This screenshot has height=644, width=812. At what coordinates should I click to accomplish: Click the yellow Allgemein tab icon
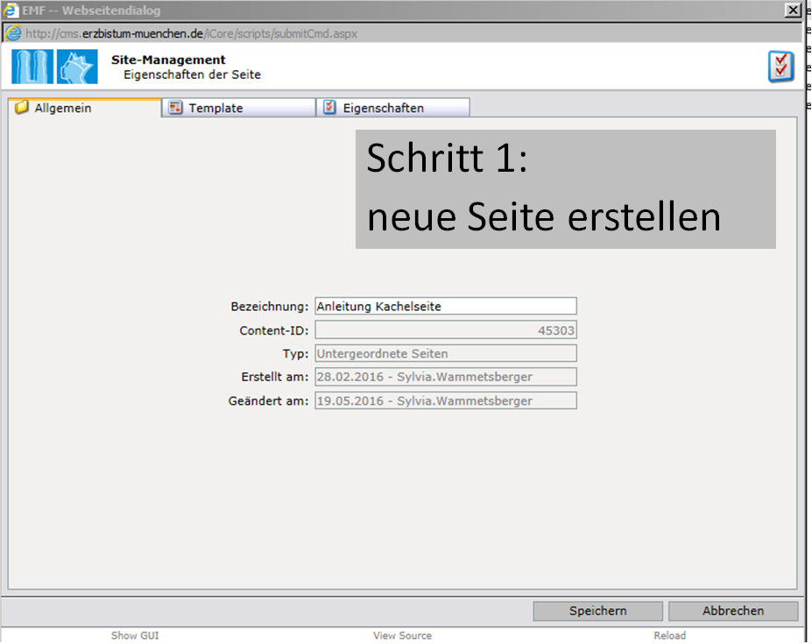coord(21,107)
